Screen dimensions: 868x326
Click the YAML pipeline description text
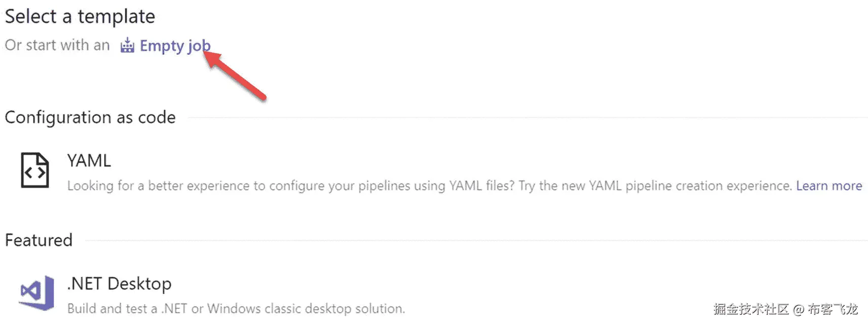click(x=429, y=186)
